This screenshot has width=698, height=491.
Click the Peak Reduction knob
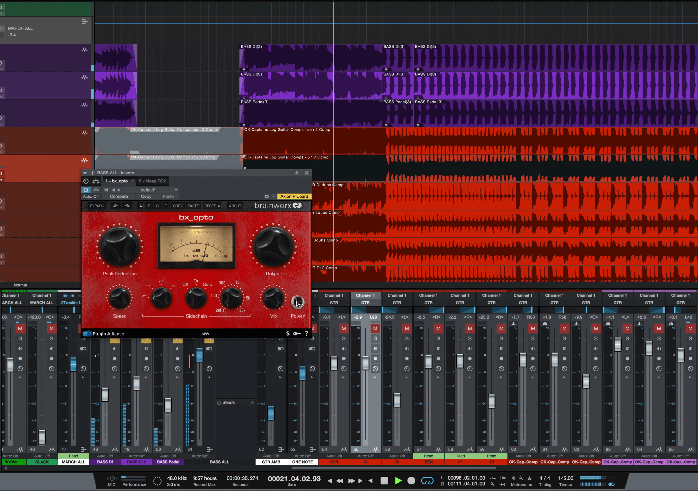119,246
